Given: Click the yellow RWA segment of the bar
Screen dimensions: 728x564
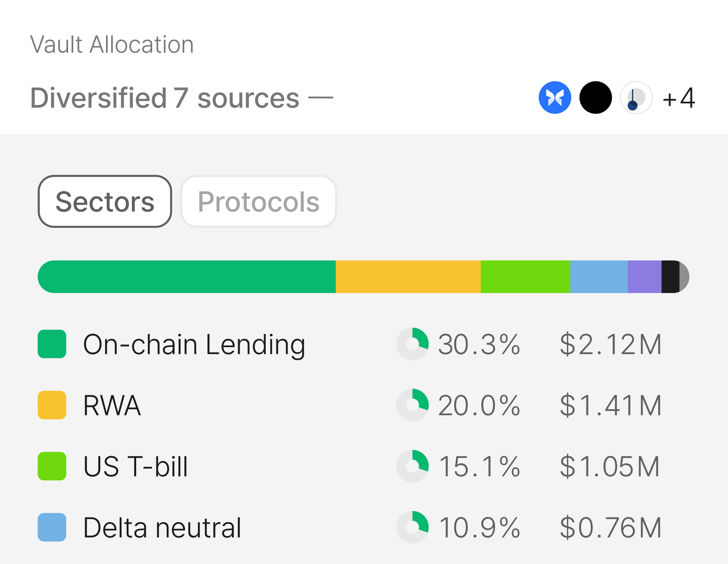Looking at the screenshot, I should pyautogui.click(x=408, y=277).
